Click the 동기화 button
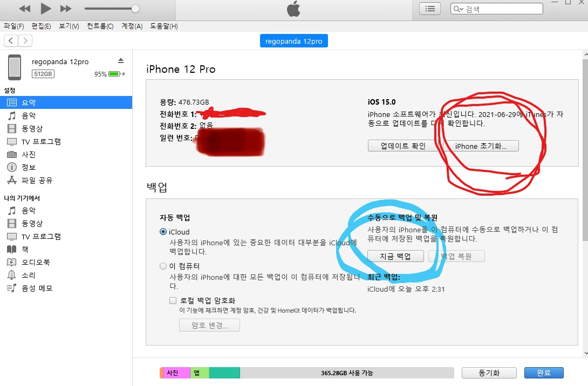Image resolution: width=588 pixels, height=386 pixels. coord(489,373)
